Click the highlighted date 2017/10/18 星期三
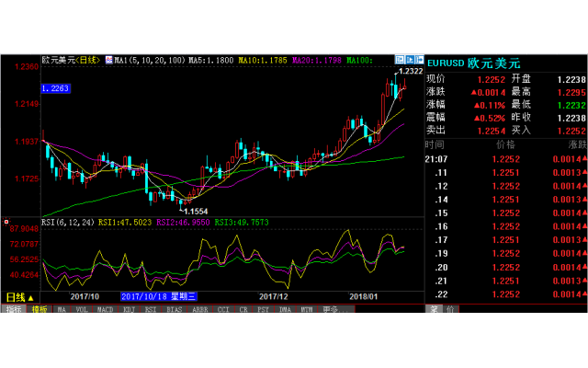 158,296
